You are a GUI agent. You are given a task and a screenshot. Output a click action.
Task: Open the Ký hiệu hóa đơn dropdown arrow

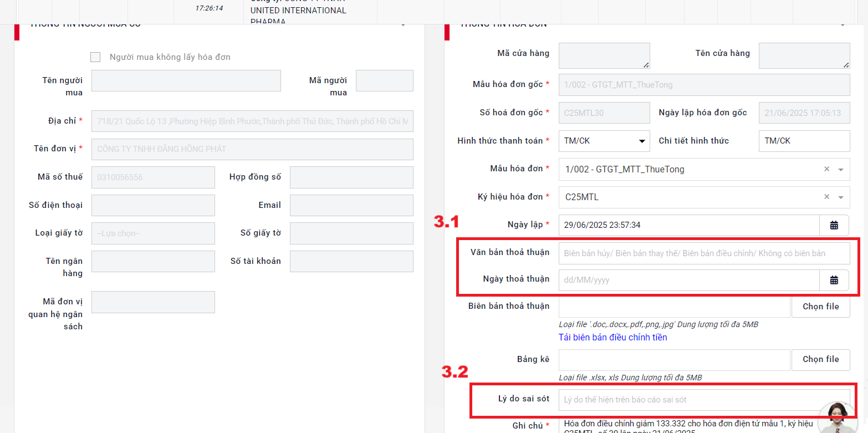point(841,197)
